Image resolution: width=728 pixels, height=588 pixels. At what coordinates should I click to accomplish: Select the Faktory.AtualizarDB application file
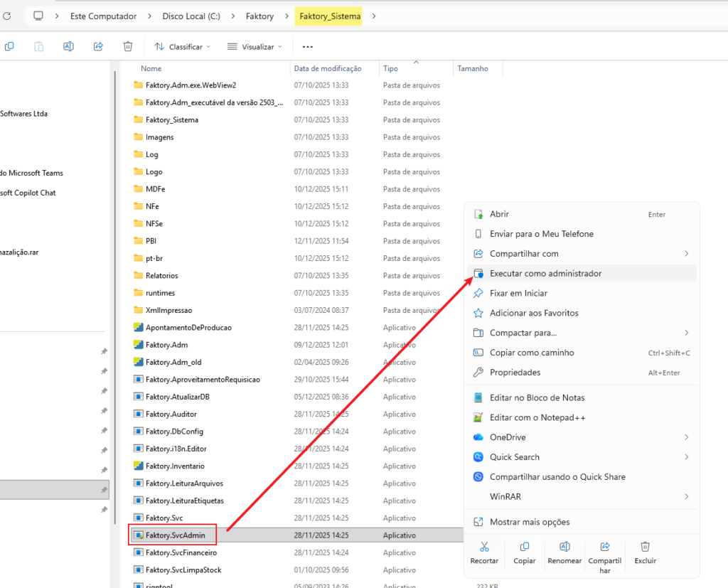177,397
